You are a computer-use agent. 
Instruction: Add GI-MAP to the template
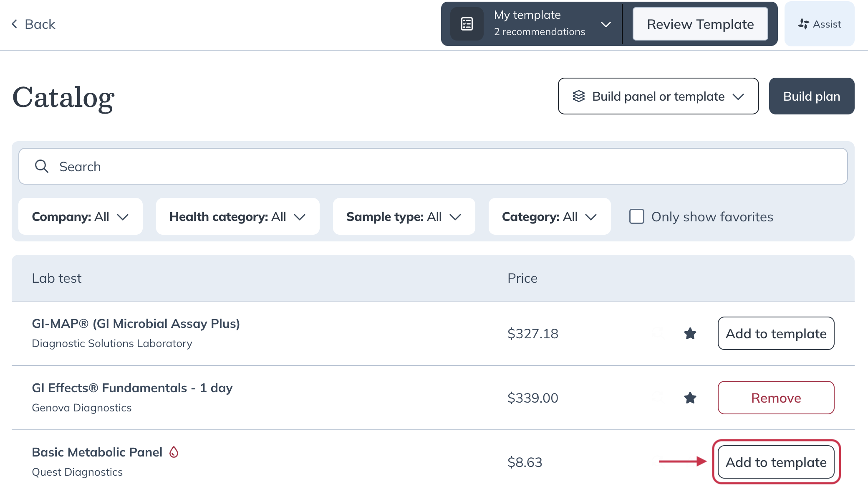click(x=775, y=333)
